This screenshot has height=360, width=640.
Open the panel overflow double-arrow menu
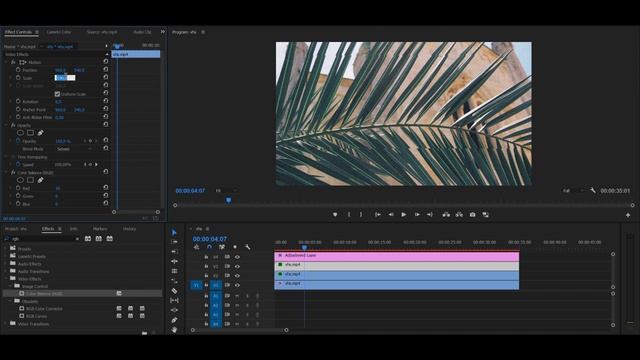click(x=162, y=31)
